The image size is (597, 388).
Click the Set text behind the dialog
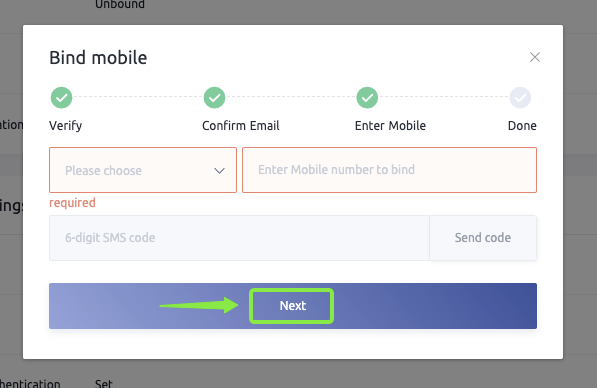pos(104,383)
